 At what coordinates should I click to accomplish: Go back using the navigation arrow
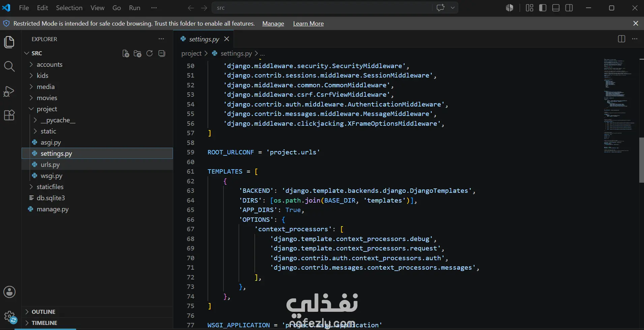191,8
